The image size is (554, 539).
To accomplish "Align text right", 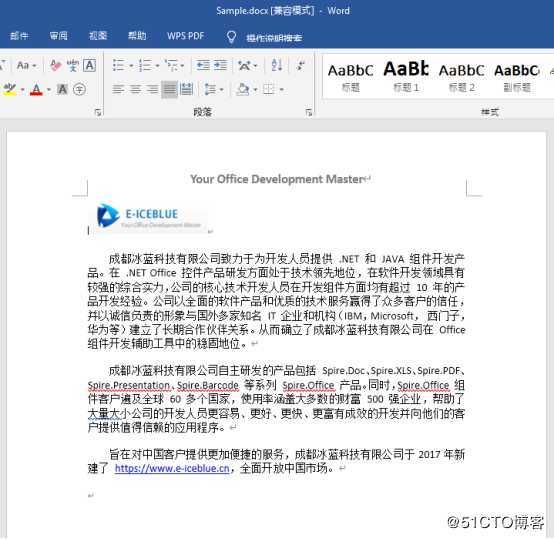I will pos(152,89).
